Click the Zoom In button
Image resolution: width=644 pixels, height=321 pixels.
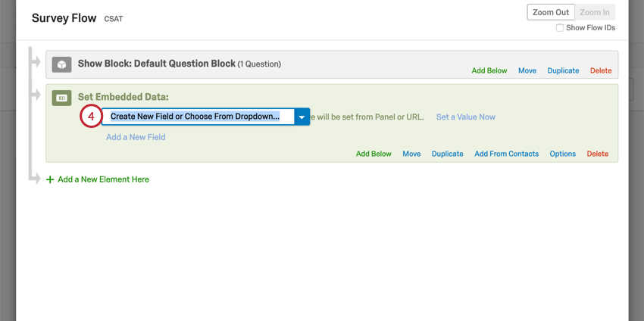pyautogui.click(x=595, y=12)
